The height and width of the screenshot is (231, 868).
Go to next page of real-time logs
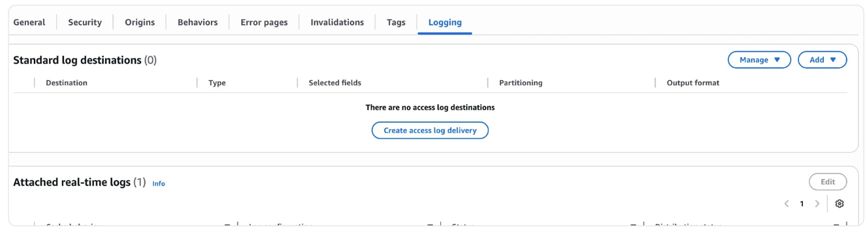pos(817,204)
